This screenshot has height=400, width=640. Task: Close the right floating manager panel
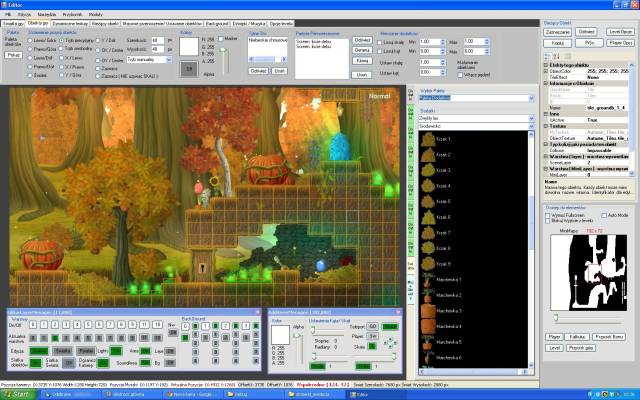(398, 312)
